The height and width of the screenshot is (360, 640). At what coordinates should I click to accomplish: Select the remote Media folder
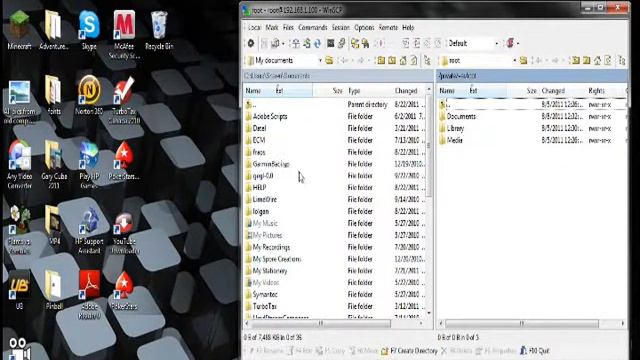click(x=532, y=140)
